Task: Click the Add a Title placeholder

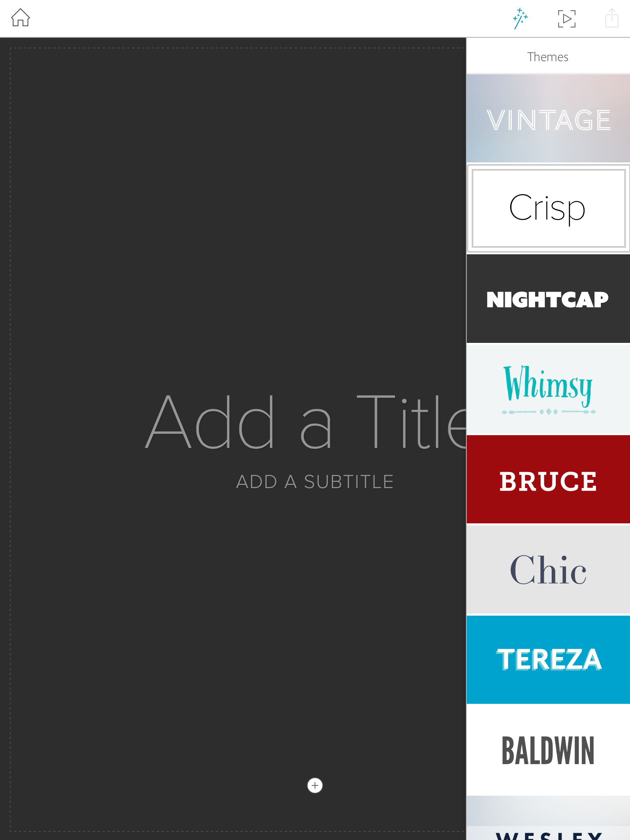Action: click(x=306, y=422)
